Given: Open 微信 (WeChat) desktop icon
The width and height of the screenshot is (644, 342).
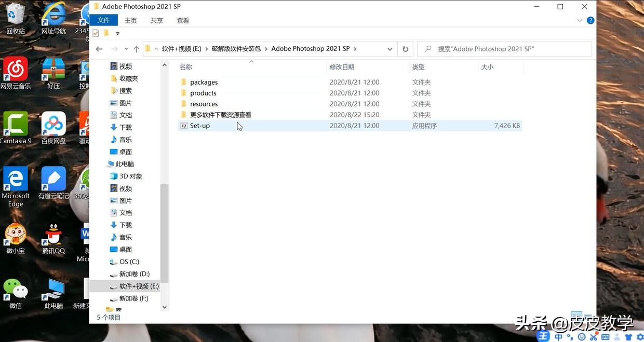Looking at the screenshot, I should [x=16, y=293].
